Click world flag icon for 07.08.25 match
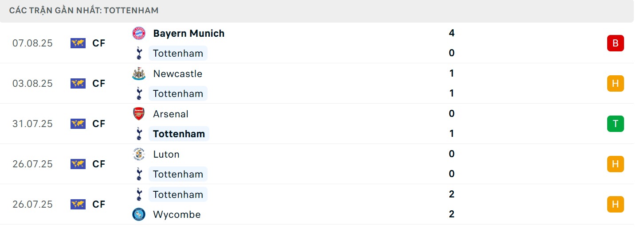Screen dimensions: 644x232 coord(78,43)
